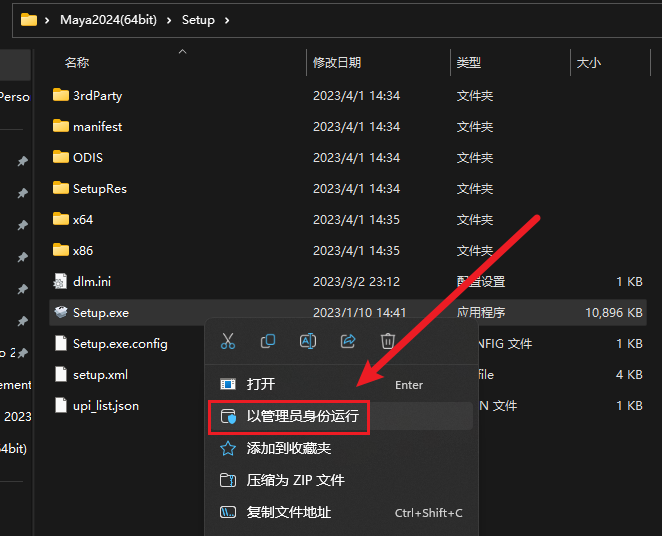
Task: Click the setup.xml file icon
Action: coord(61,374)
